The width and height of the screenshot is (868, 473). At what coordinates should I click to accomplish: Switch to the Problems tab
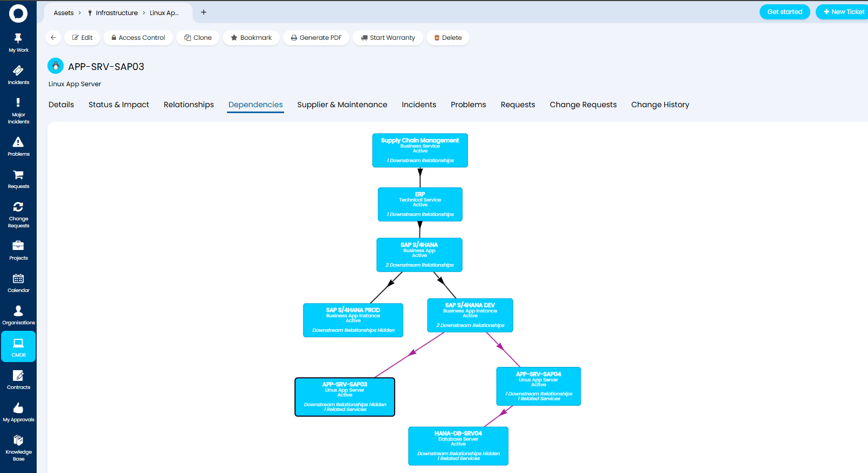click(469, 105)
